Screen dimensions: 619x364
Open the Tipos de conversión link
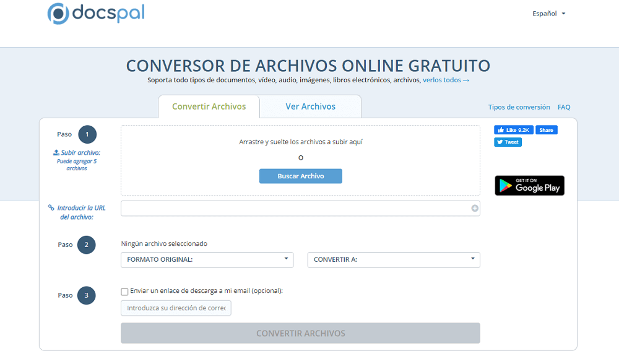pyautogui.click(x=519, y=107)
